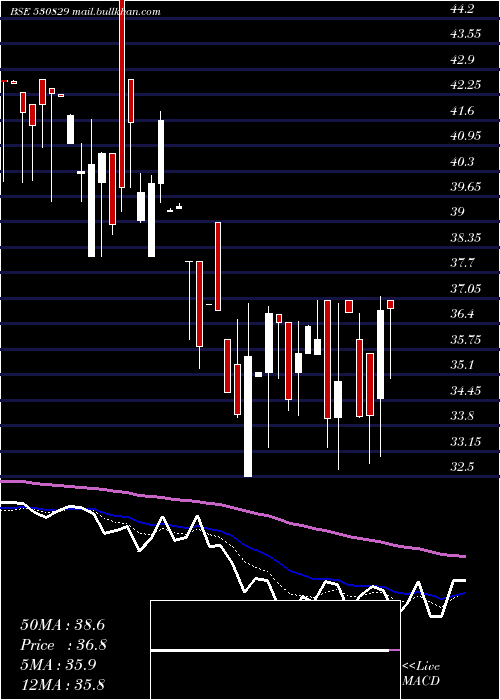This screenshot has height=700, width=500.
Task: Click the latest small red candlestick at far right
Action: 391,304
